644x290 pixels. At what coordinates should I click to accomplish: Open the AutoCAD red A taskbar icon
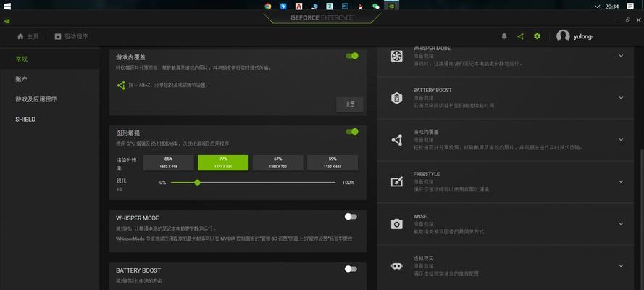299,6
